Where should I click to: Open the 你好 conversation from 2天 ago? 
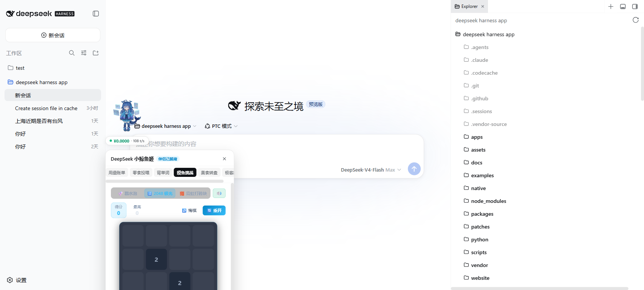(x=53, y=147)
